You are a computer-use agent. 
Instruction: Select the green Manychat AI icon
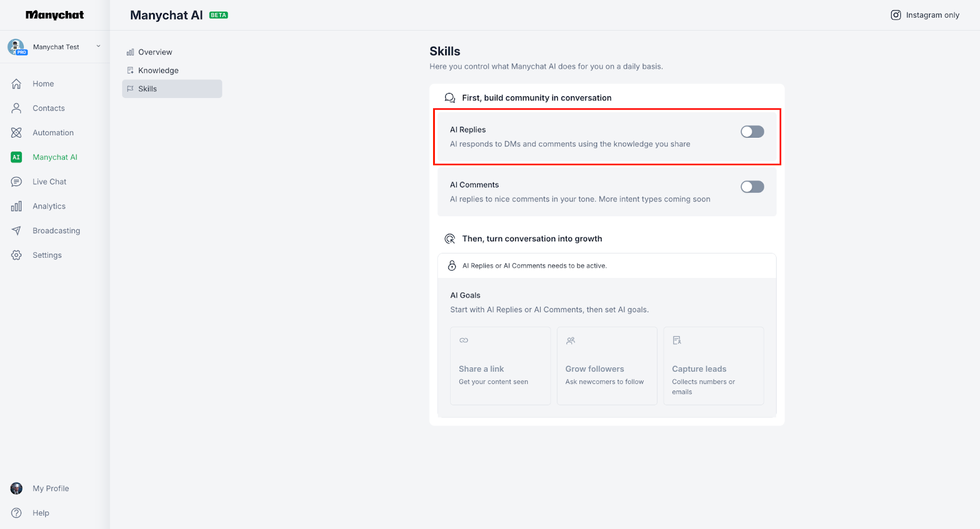17,157
